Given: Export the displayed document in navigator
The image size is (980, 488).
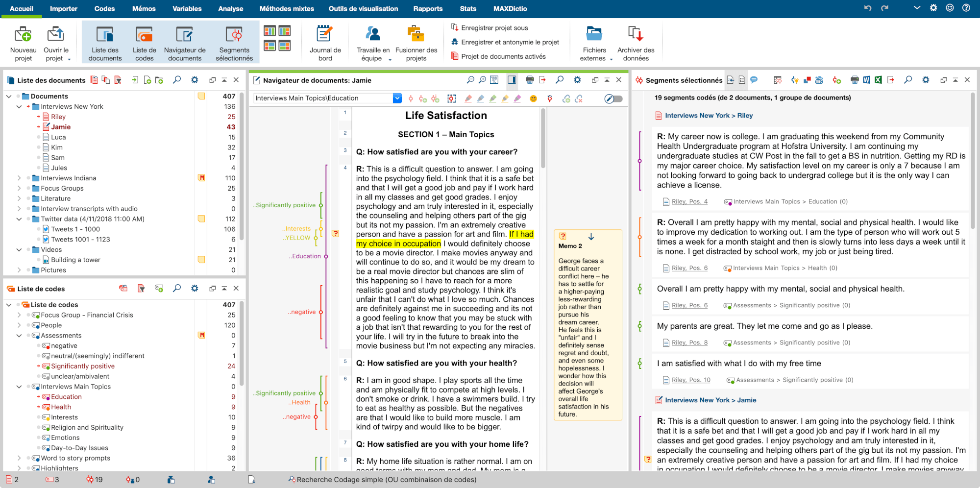Looking at the screenshot, I should [x=542, y=80].
